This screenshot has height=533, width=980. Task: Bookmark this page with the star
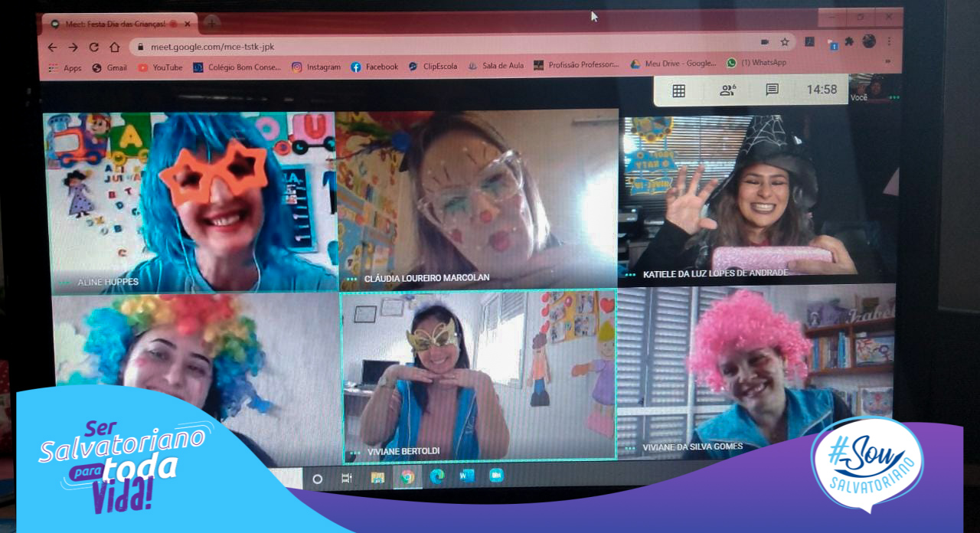point(785,42)
